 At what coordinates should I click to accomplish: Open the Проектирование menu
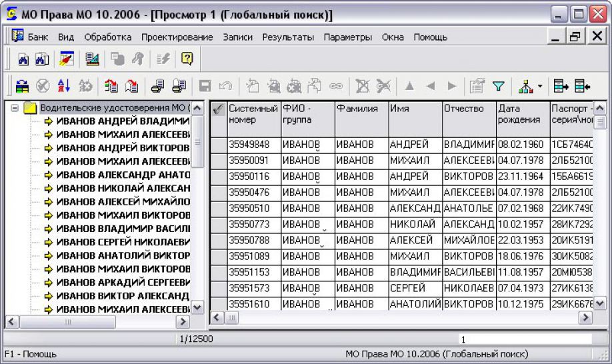point(177,37)
